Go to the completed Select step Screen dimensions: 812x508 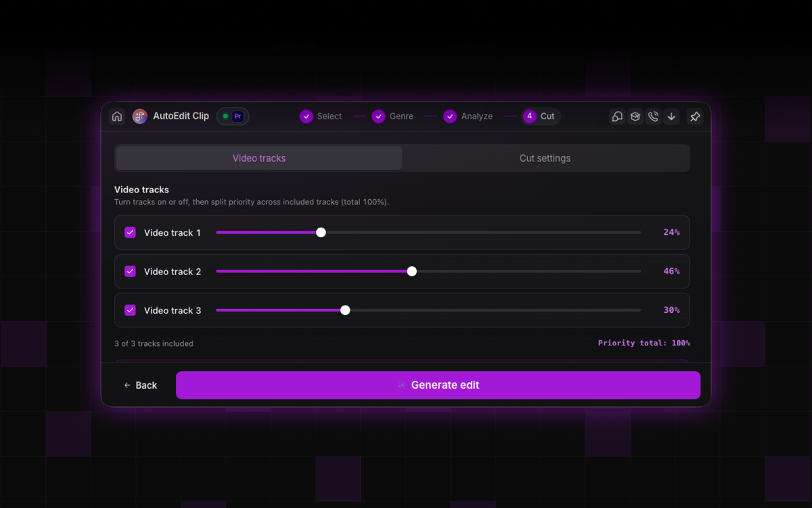[x=321, y=117]
